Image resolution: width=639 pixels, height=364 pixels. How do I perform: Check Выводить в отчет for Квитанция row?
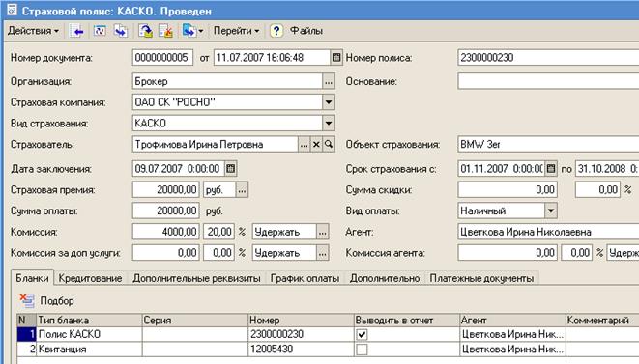coord(362,349)
